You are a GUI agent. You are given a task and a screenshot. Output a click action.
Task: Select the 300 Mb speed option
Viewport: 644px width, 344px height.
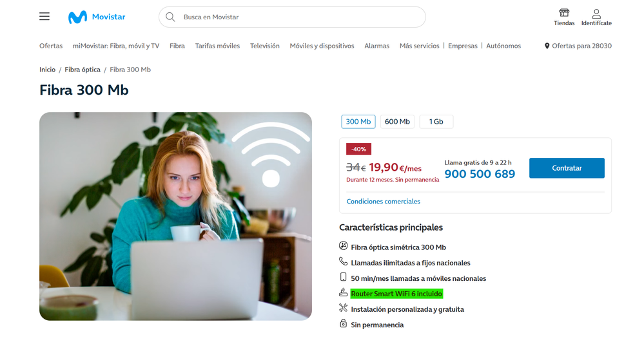pos(358,122)
